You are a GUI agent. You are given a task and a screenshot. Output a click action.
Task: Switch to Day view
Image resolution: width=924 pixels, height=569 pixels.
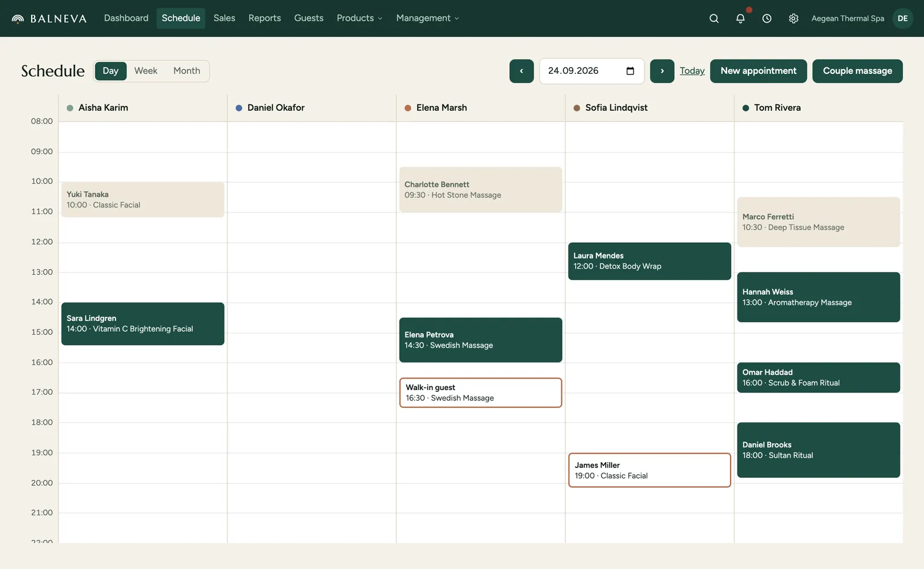110,71
